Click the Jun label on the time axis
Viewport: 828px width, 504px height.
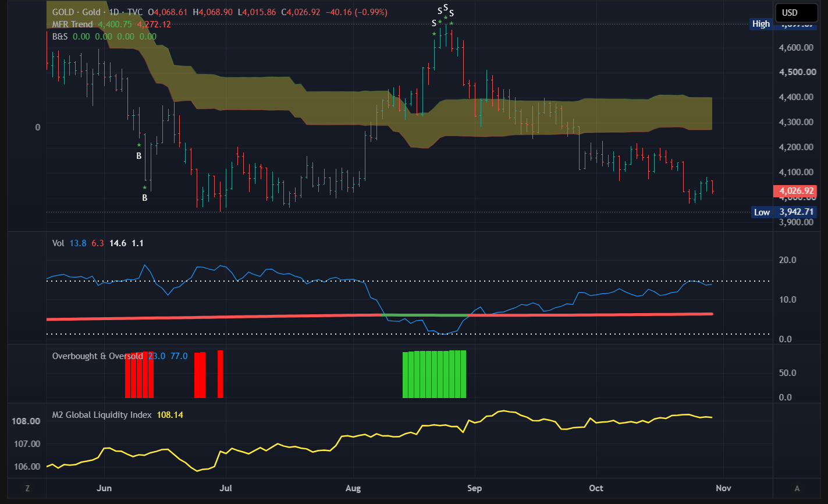pos(105,488)
